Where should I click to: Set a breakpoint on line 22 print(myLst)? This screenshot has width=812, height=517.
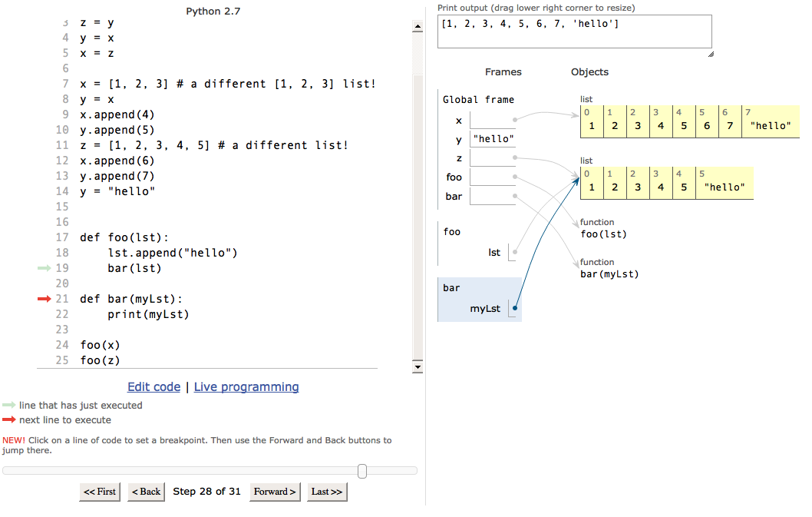click(x=148, y=314)
